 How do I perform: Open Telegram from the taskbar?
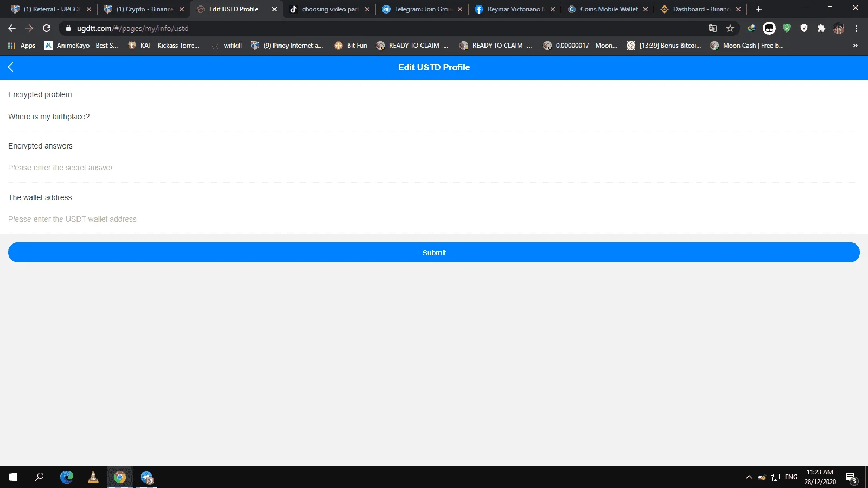(x=147, y=477)
